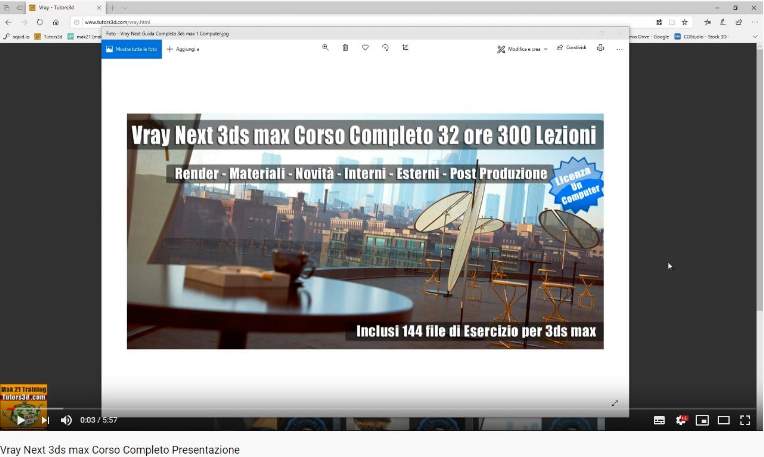The height and width of the screenshot is (457, 764).
Task: Select the Vray - Tutors3d browser tab
Action: click(x=65, y=8)
